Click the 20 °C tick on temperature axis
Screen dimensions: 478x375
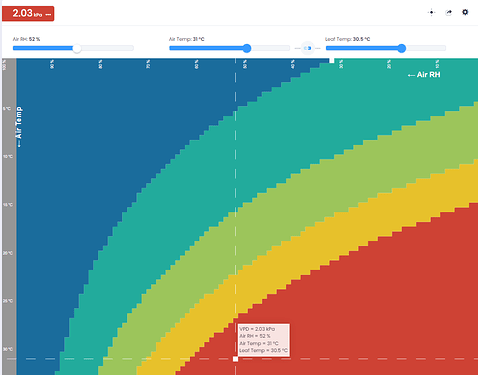[8, 253]
